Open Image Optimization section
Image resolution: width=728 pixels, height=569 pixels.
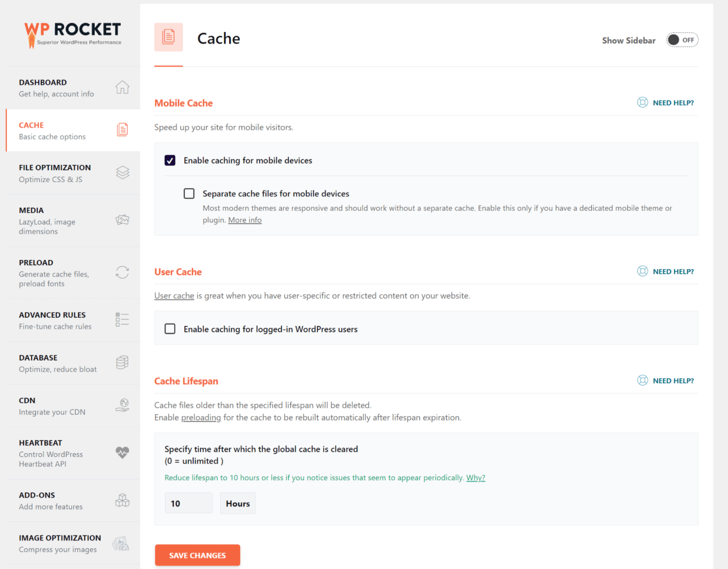click(x=73, y=543)
